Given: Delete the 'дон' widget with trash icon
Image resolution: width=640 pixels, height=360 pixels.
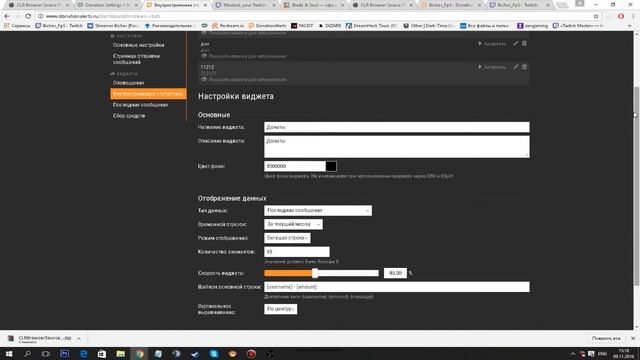Looking at the screenshot, I should pyautogui.click(x=524, y=43).
